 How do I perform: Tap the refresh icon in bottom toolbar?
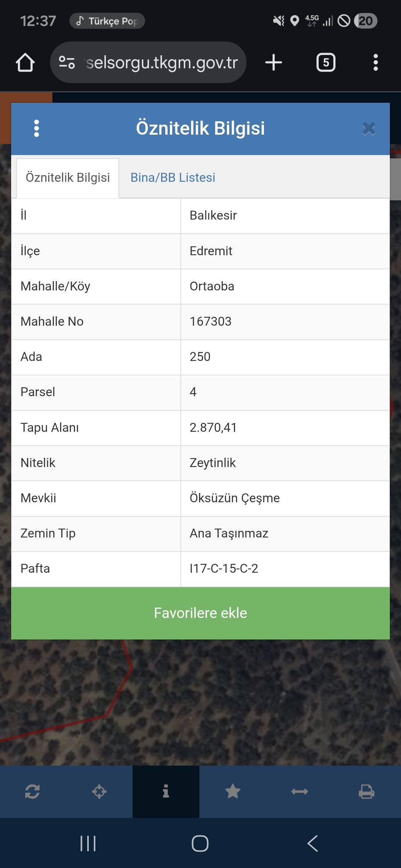coord(32,792)
